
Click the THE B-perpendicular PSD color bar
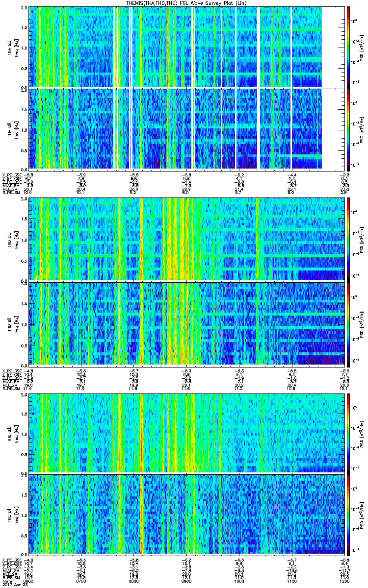click(x=348, y=433)
